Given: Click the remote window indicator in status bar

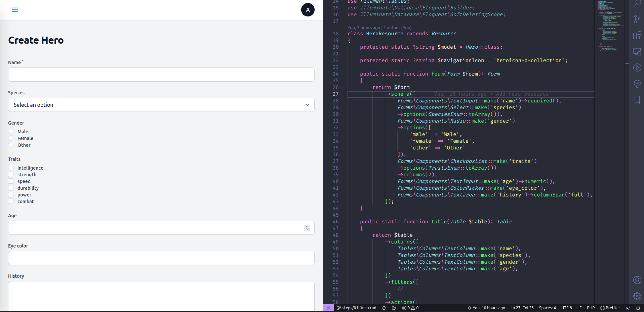Looking at the screenshot, I should click(x=328, y=308).
